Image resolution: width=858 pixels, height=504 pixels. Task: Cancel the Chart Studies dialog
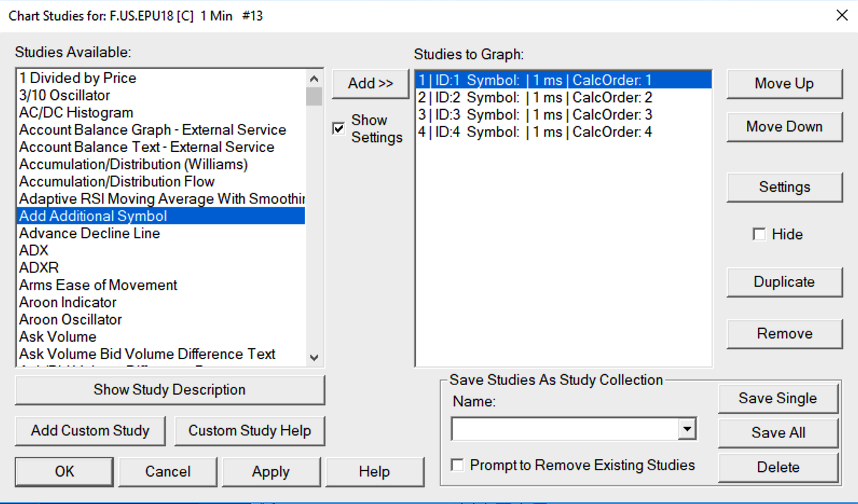[167, 472]
